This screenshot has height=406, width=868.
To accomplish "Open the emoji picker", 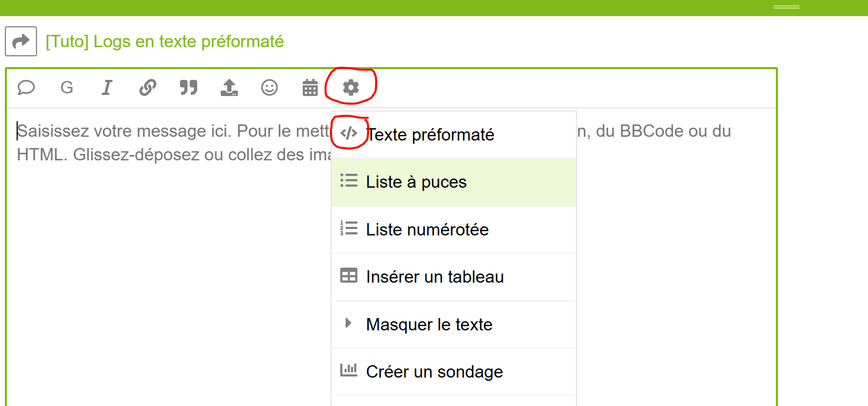I will [x=270, y=87].
